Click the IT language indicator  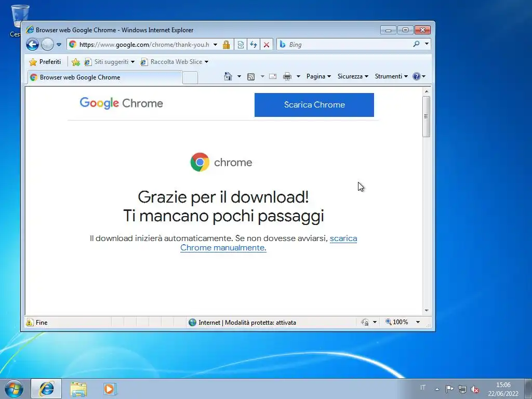pos(423,388)
